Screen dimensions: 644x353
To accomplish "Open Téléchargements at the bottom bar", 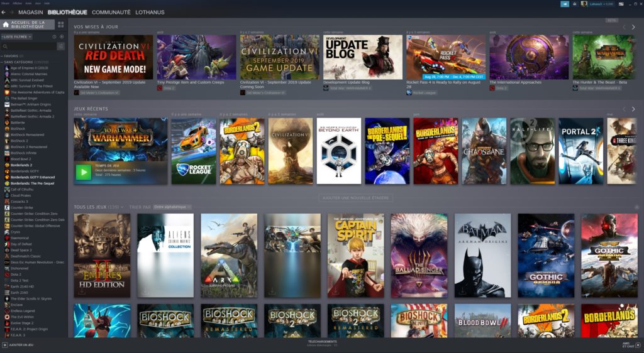I will [322, 343].
